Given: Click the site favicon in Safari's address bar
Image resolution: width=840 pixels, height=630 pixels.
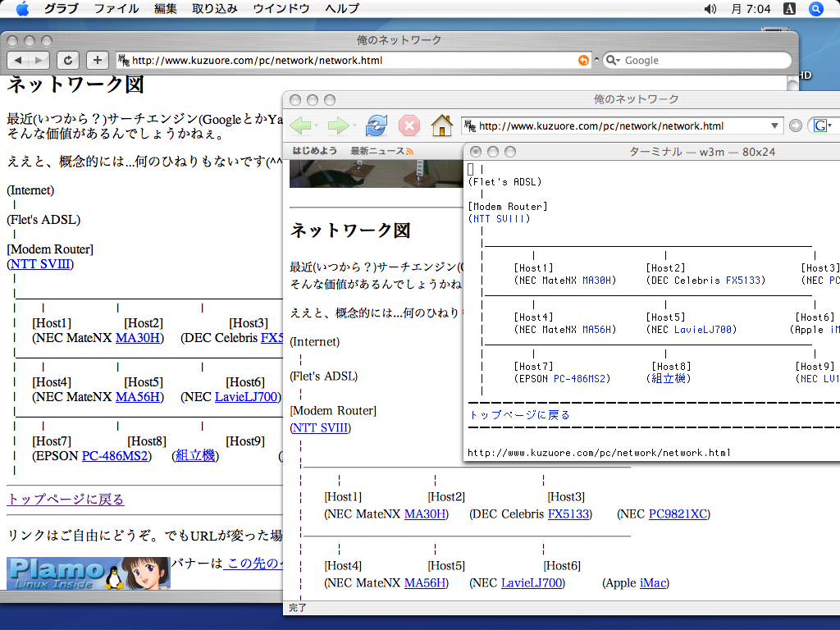Looking at the screenshot, I should (124, 60).
